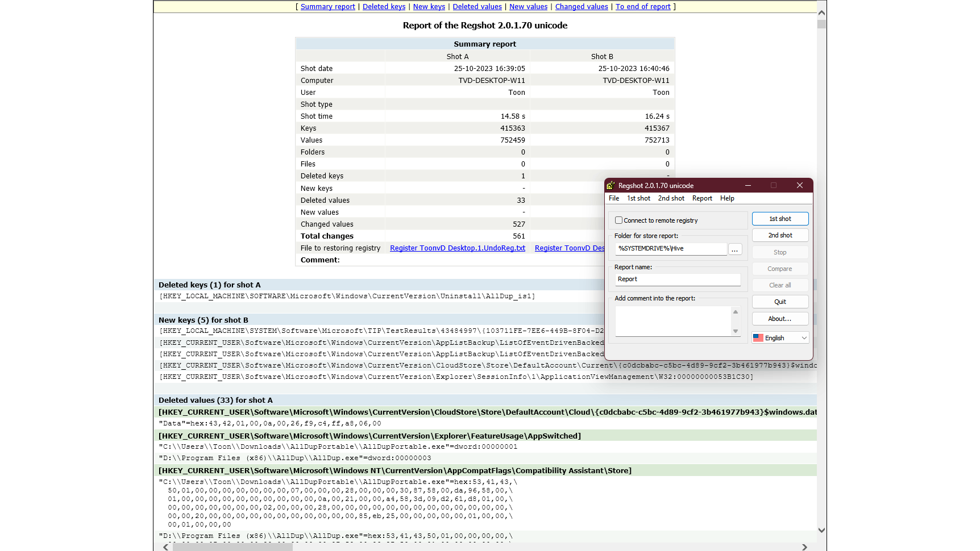Open the File menu in Regshot
This screenshot has height=551, width=980.
click(x=614, y=198)
